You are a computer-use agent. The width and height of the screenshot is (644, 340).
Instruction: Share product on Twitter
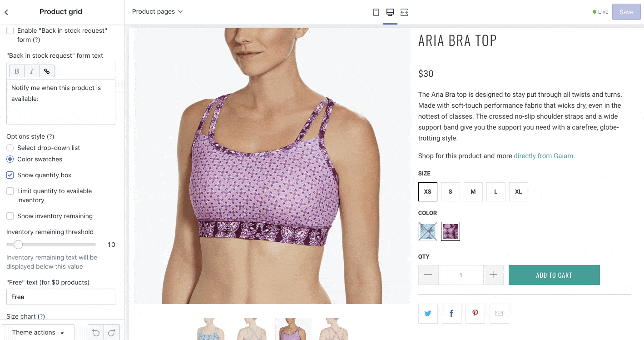[428, 314]
